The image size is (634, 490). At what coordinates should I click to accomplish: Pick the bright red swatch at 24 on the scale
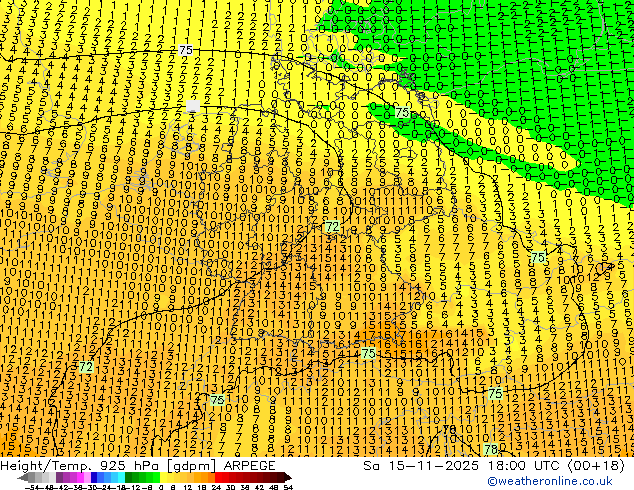tap(218, 477)
